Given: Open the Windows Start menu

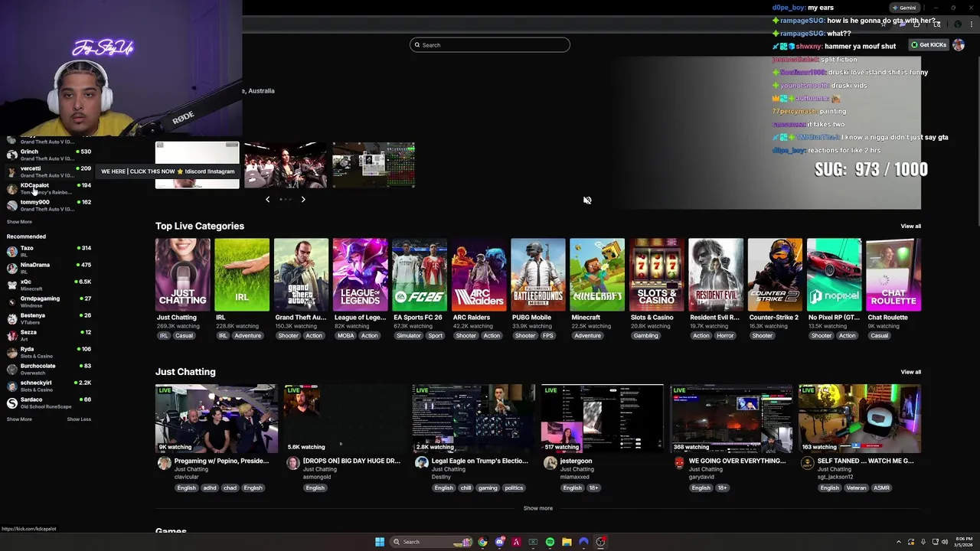Looking at the screenshot, I should pos(380,542).
